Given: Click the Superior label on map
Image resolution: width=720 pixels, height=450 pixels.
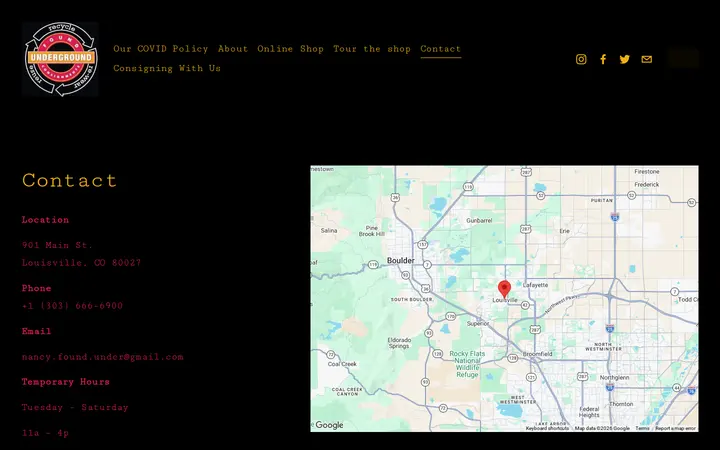Looking at the screenshot, I should (x=478, y=323).
